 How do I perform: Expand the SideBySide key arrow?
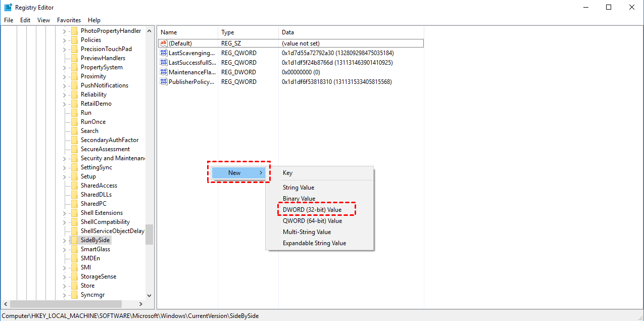tap(65, 241)
